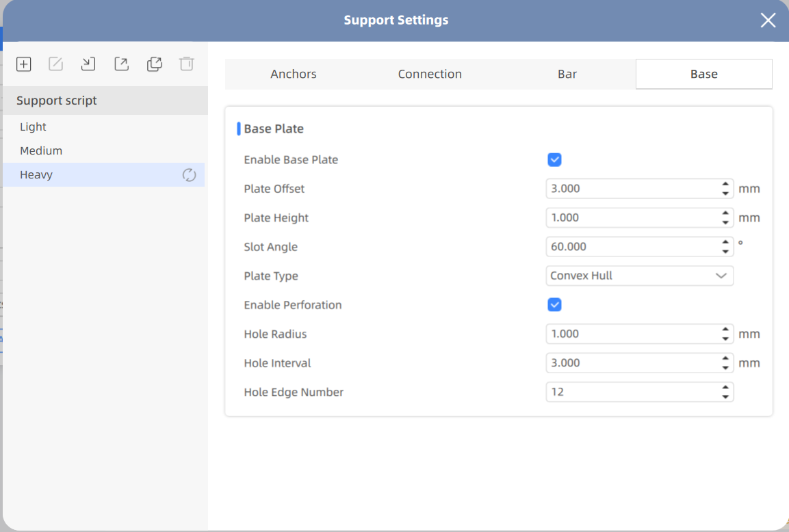The height and width of the screenshot is (532, 789).
Task: Open the Plate Type dropdown
Action: [x=639, y=276]
